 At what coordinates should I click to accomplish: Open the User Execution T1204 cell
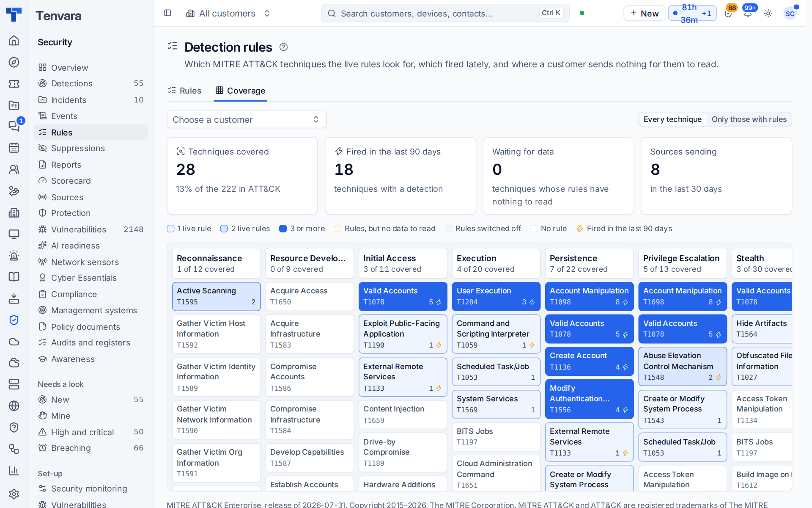(496, 296)
